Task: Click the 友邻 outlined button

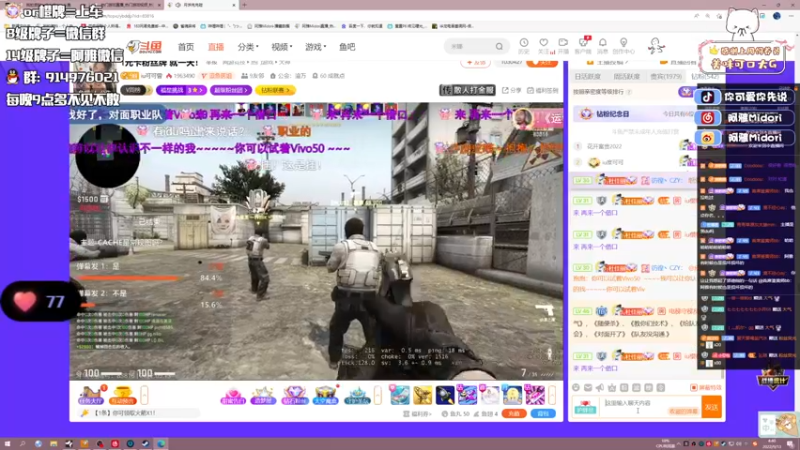Action: (x=476, y=62)
